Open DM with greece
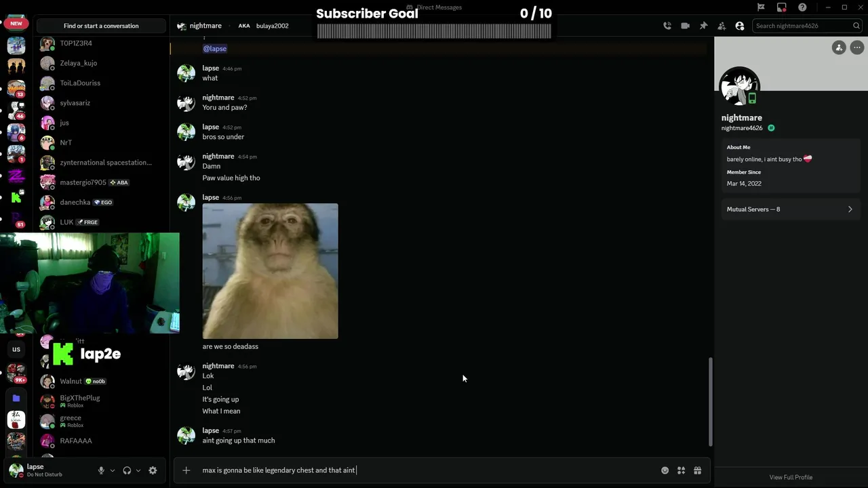The height and width of the screenshot is (488, 868). click(x=101, y=421)
